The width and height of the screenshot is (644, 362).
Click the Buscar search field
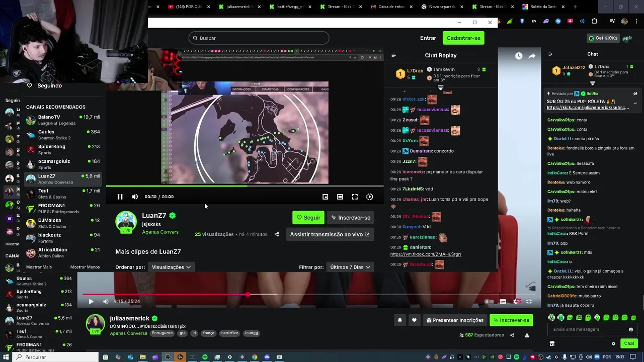pyautogui.click(x=259, y=38)
